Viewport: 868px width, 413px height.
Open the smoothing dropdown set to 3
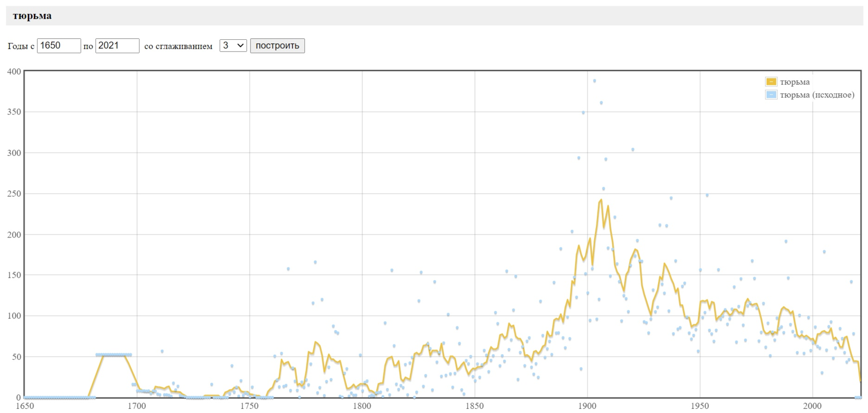[233, 45]
